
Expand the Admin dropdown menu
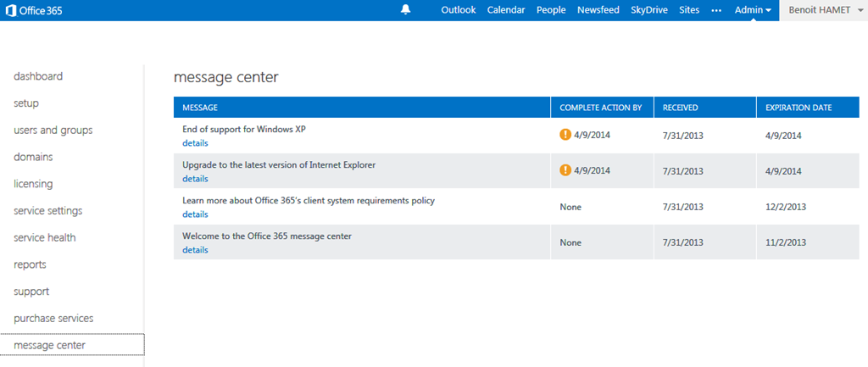pos(753,10)
